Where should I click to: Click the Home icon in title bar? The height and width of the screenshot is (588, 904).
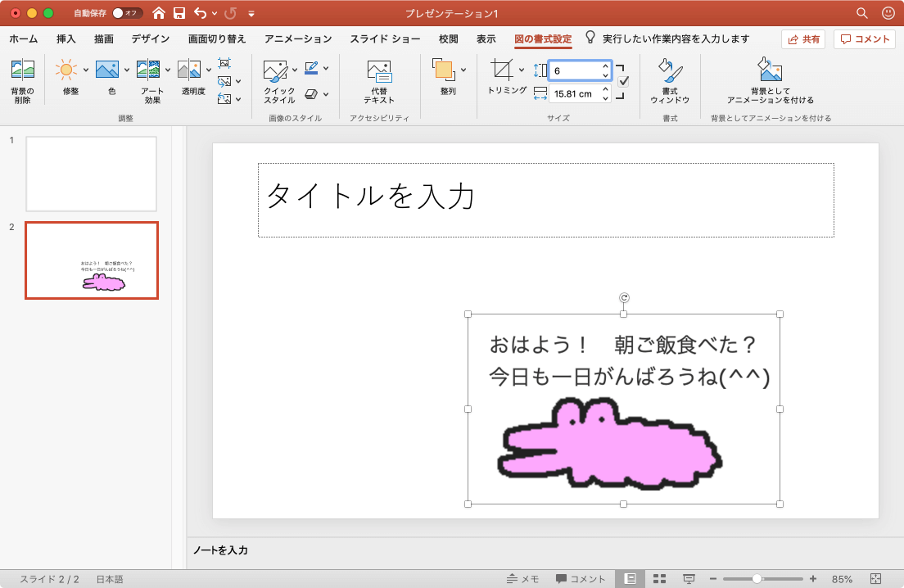click(x=159, y=13)
